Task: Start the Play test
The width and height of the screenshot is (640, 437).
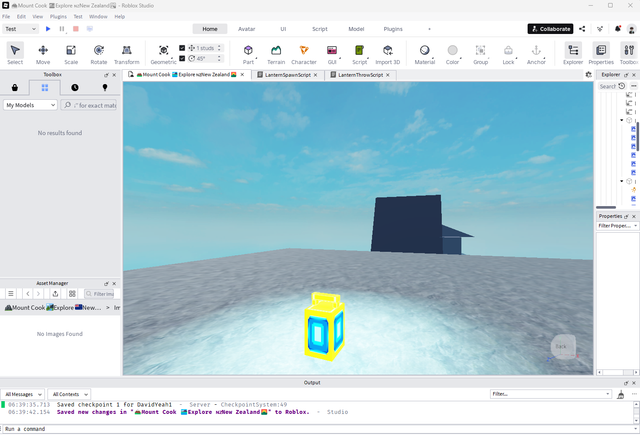Action: point(48,29)
